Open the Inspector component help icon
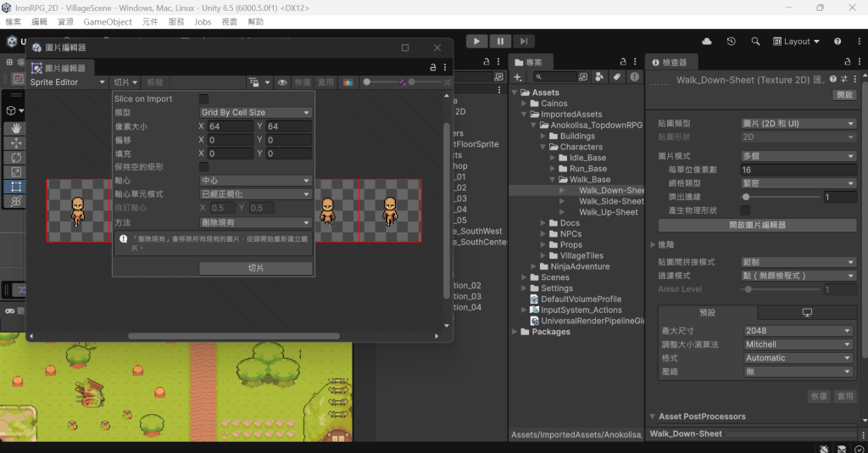 tap(833, 80)
